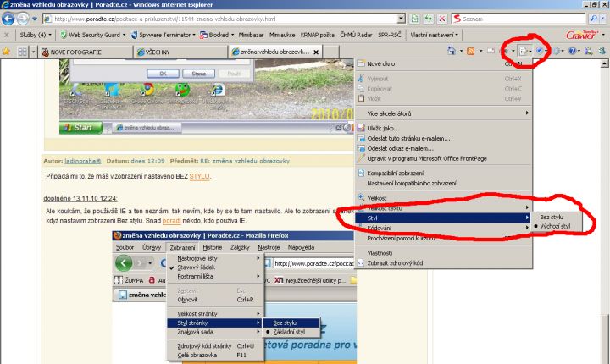Expand the Služby (4) dropdown

click(x=35, y=35)
